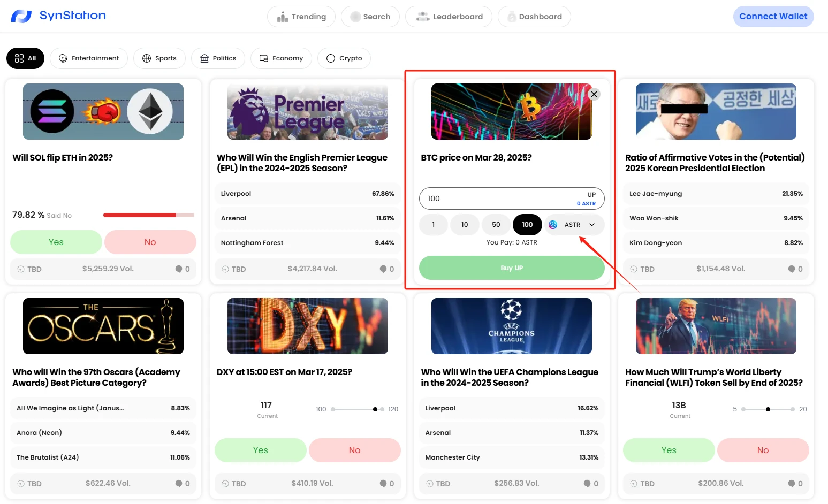Viewport: 828px width, 504px height.
Task: Click Connect Wallet button
Action: pos(773,17)
